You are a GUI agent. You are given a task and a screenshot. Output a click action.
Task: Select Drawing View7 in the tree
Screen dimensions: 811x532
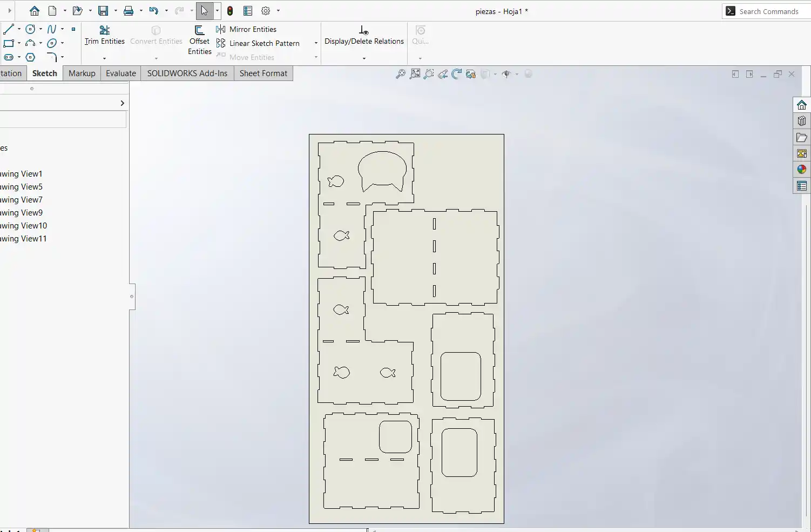(22, 200)
